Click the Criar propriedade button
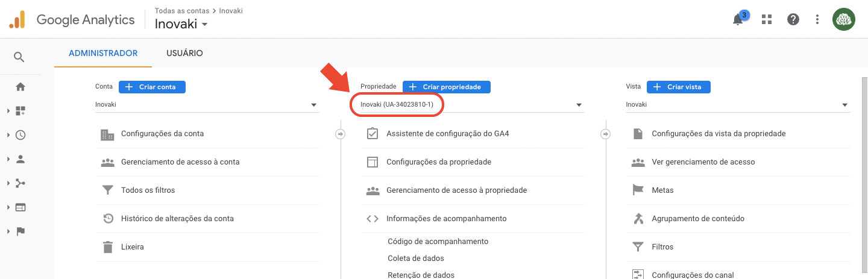The height and width of the screenshot is (279, 868). point(446,87)
